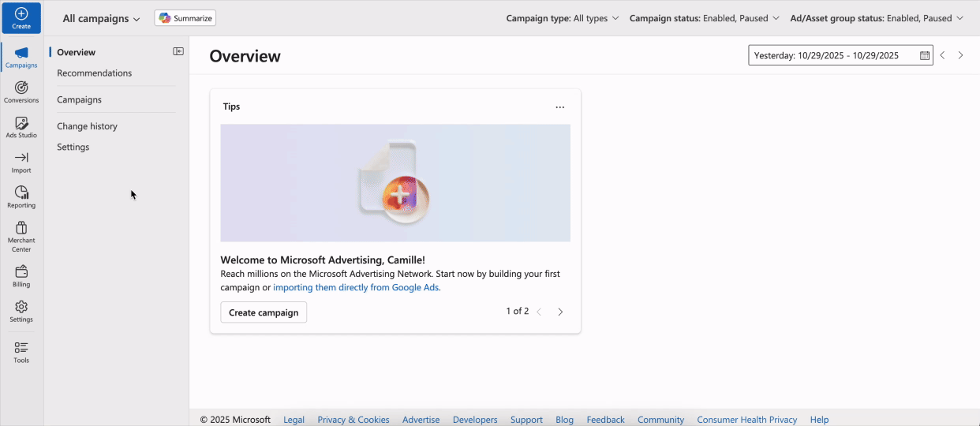Viewport: 980px width, 426px height.
Task: Open the date range calendar icon
Action: click(925, 55)
